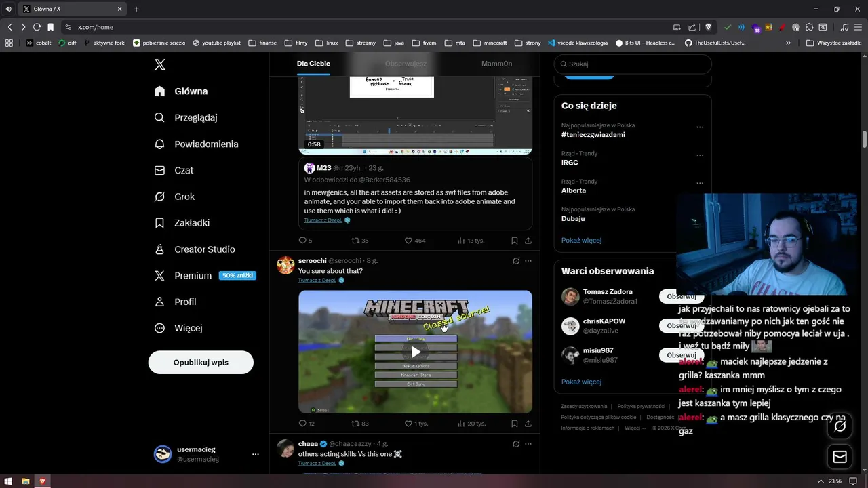This screenshot has width=868, height=488.
Task: Bookmark seroochi's Minecraft post
Action: coord(515,424)
